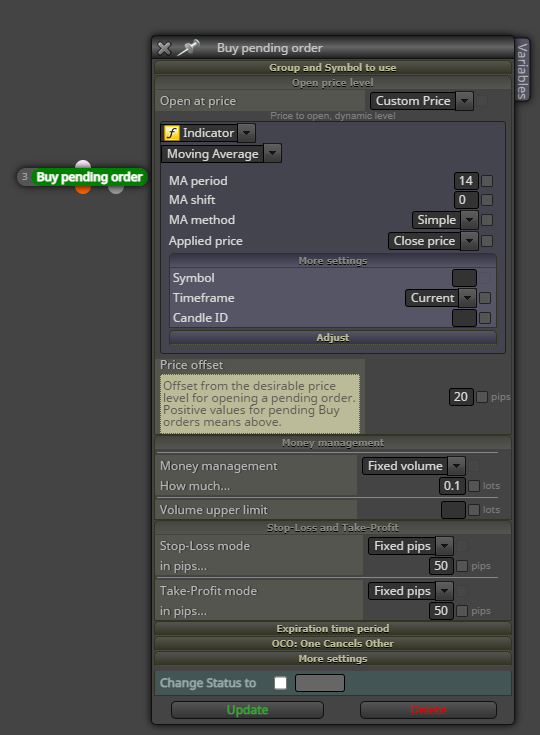Click the gray output connector on the block
This screenshot has height=735, width=540.
pos(116,189)
